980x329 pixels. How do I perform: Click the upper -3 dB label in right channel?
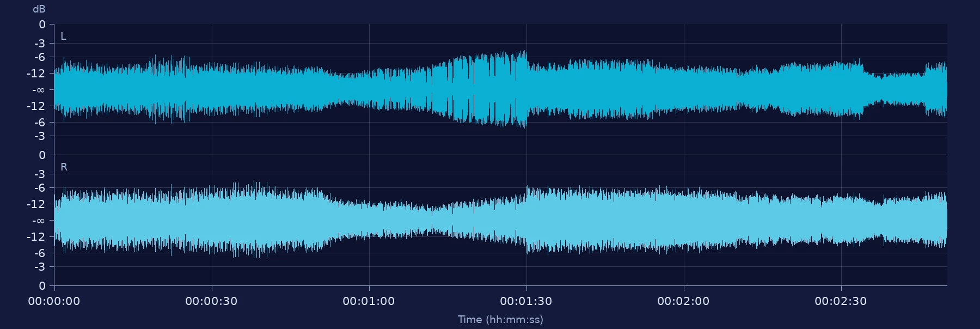click(x=40, y=174)
